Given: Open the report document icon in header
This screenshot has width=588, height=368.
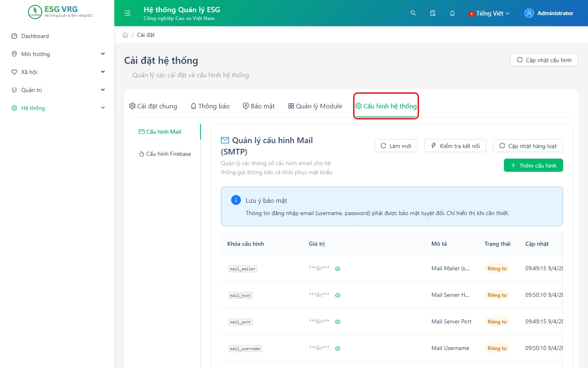Looking at the screenshot, I should point(433,13).
